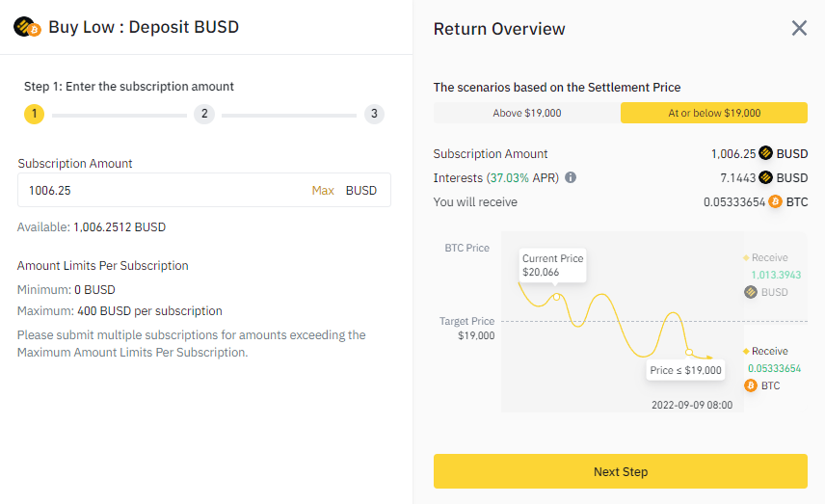825x504 pixels.
Task: Click step 1 circle in progress indicator
Action: click(34, 115)
